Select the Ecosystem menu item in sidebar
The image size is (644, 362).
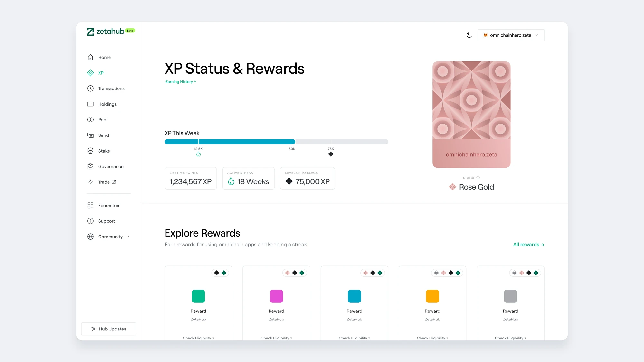coord(109,205)
